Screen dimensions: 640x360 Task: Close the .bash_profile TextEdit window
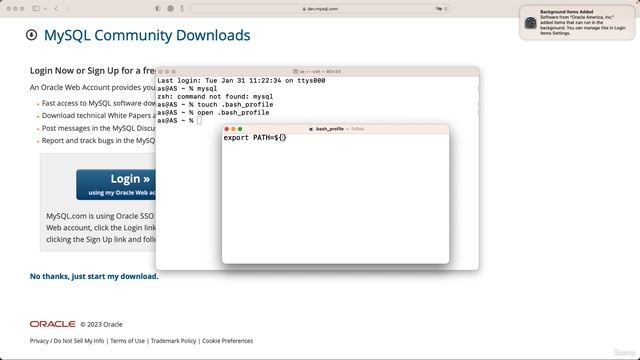pyautogui.click(x=227, y=129)
